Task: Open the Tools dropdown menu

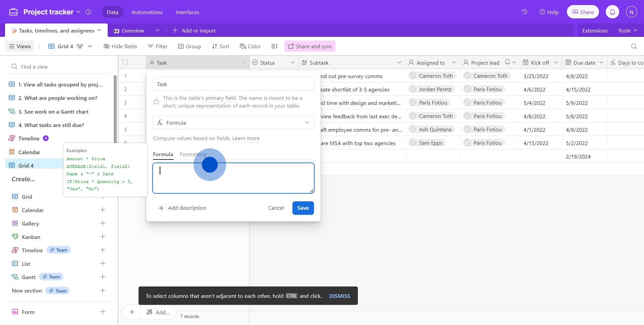Action: (x=628, y=30)
